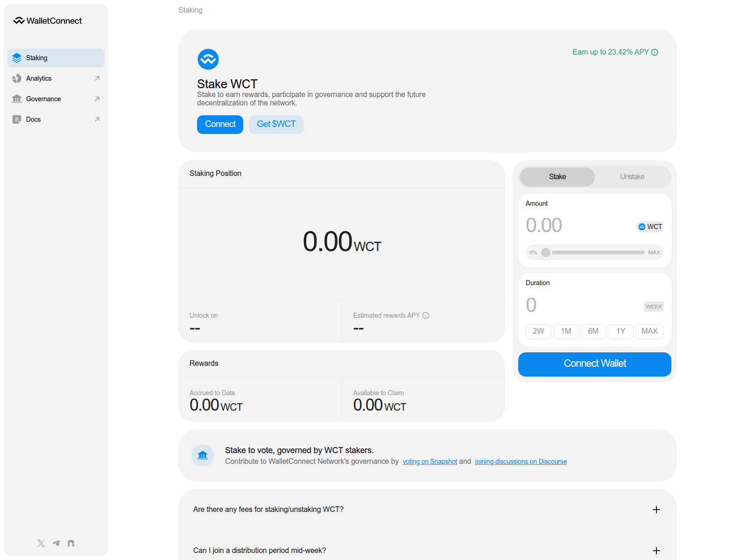Select the Staking layers icon in sidebar
Screen dimensions: 747x560
pyautogui.click(x=17, y=57)
